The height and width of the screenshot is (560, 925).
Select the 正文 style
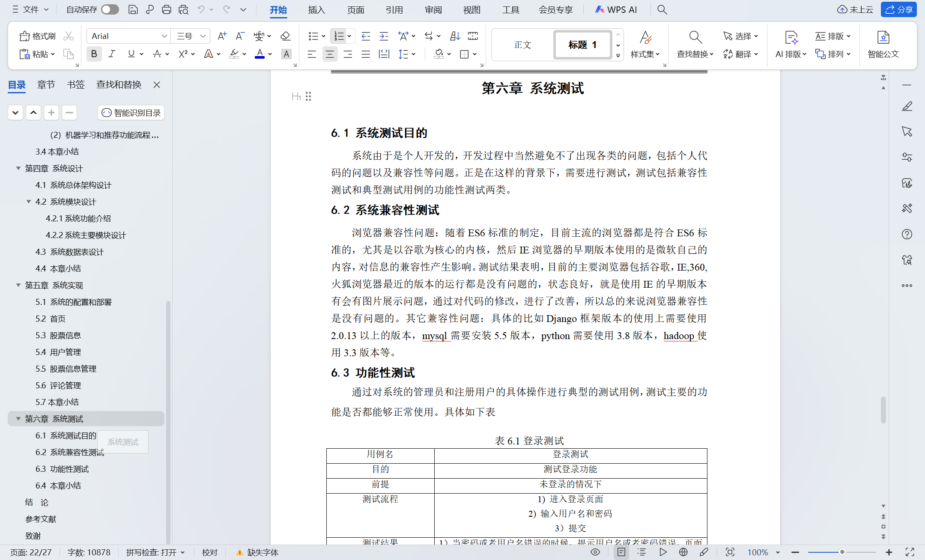click(x=522, y=45)
